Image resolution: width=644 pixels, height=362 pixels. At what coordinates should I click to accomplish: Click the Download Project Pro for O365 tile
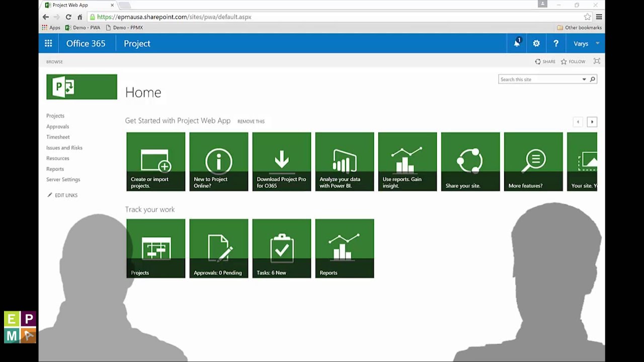(x=282, y=161)
